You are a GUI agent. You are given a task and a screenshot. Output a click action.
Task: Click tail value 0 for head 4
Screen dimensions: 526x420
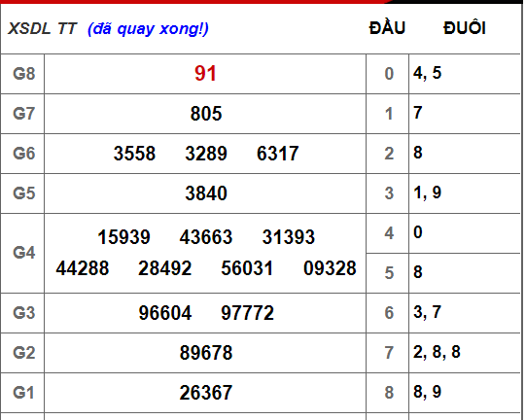tap(418, 232)
